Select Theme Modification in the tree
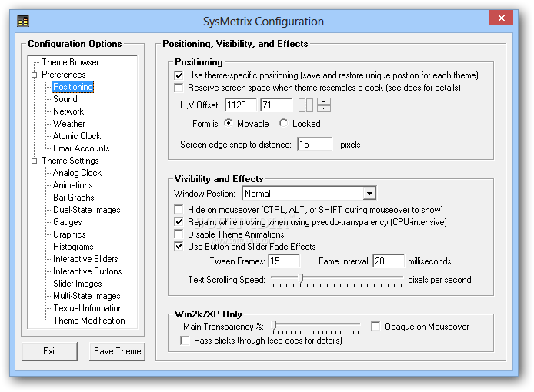Image resolution: width=534 pixels, height=392 pixels. (89, 321)
